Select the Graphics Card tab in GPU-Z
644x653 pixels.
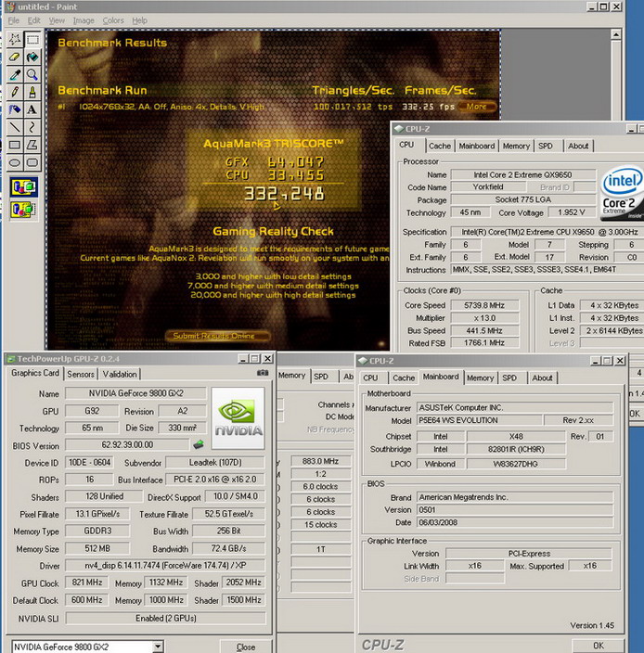35,373
